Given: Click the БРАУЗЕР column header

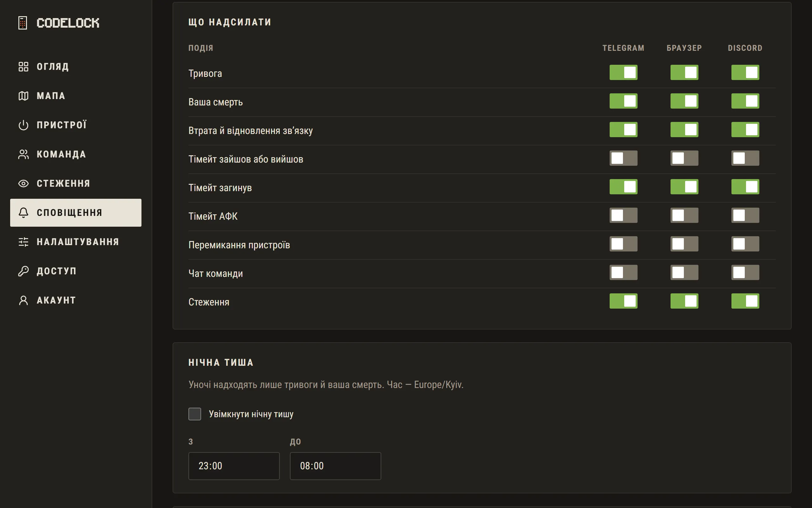Looking at the screenshot, I should [684, 48].
